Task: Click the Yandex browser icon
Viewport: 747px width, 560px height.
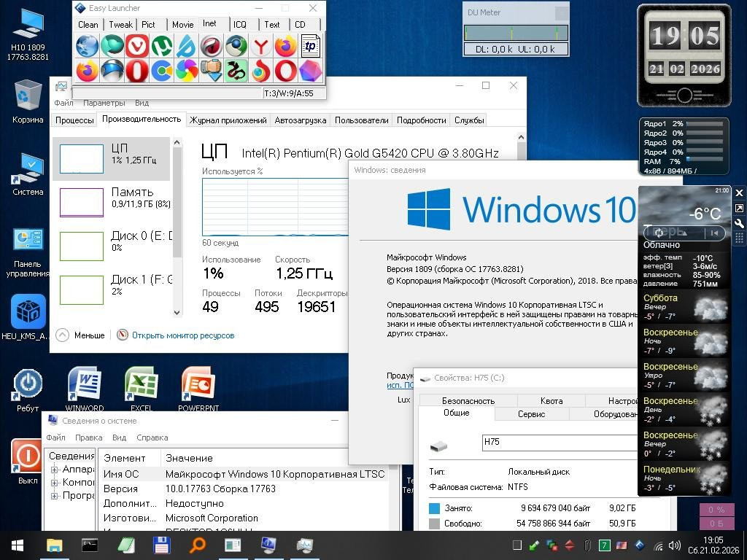Action: (260, 46)
